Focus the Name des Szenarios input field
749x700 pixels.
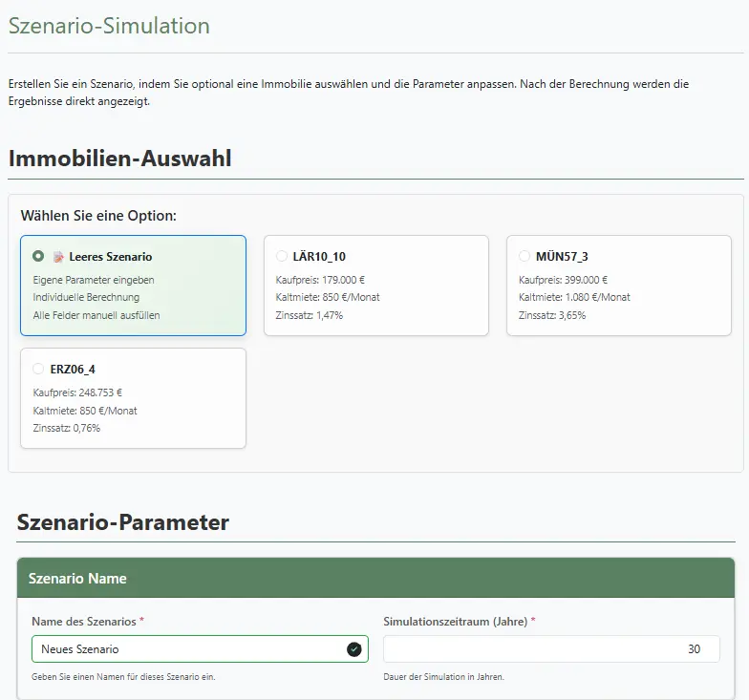pyautogui.click(x=200, y=649)
